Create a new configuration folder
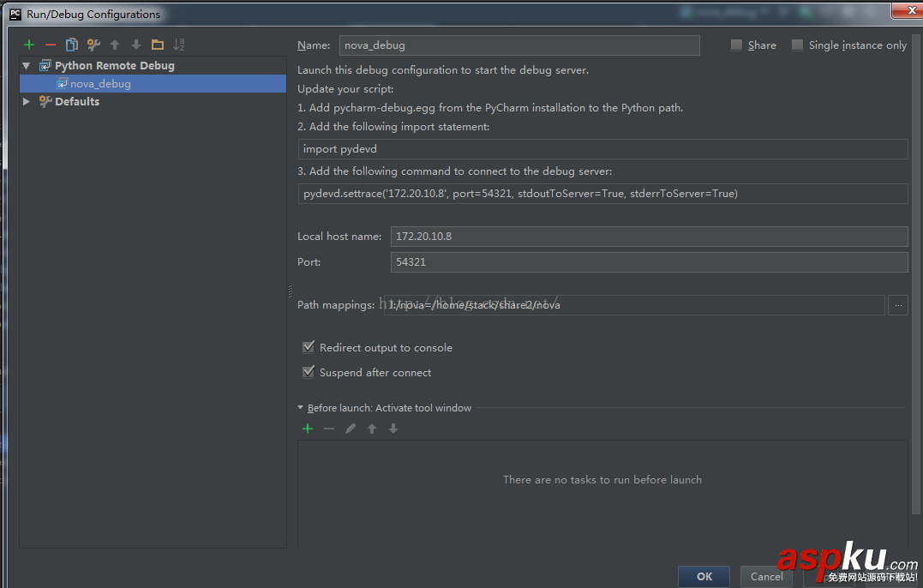 [x=157, y=44]
